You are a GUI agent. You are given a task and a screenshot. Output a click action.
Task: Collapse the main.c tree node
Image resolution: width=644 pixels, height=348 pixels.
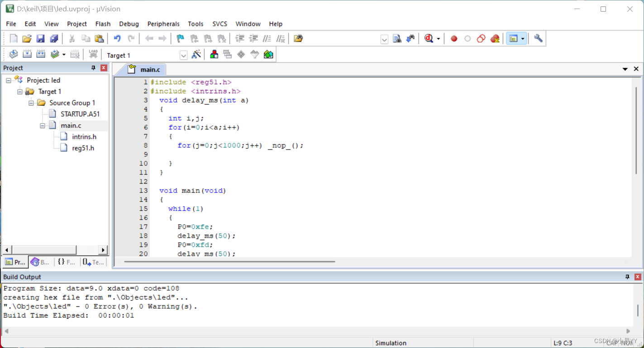(43, 126)
